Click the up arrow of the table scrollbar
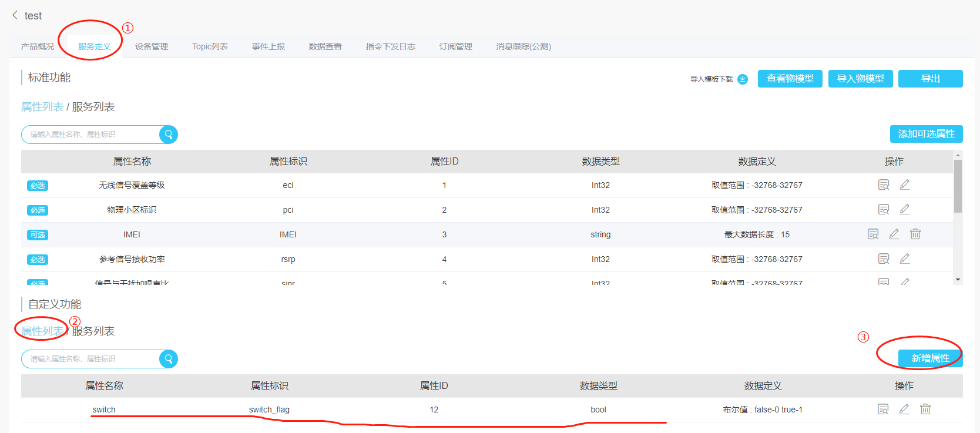The image size is (980, 433). point(958,155)
